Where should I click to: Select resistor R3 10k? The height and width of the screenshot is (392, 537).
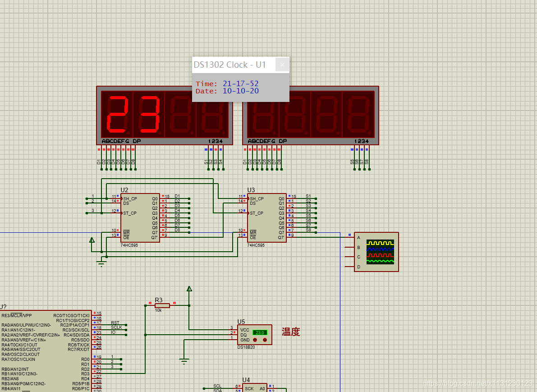click(162, 305)
